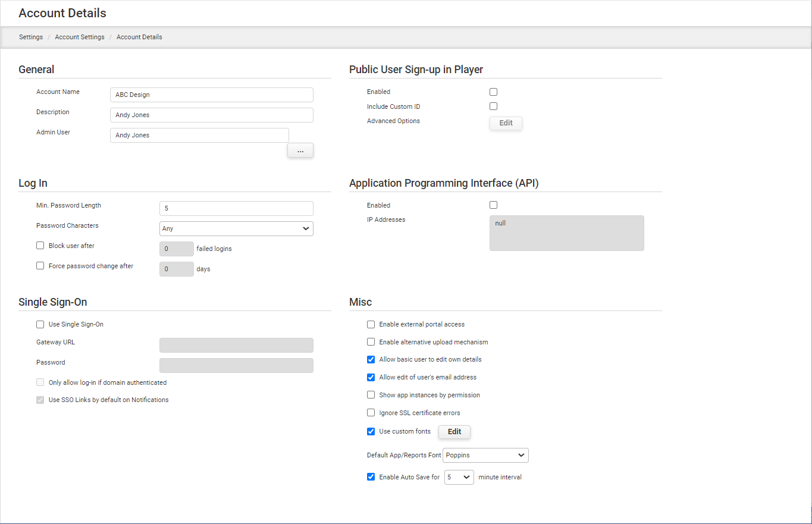
Task: Click the ellipsis button beside Admin User
Action: click(x=300, y=151)
